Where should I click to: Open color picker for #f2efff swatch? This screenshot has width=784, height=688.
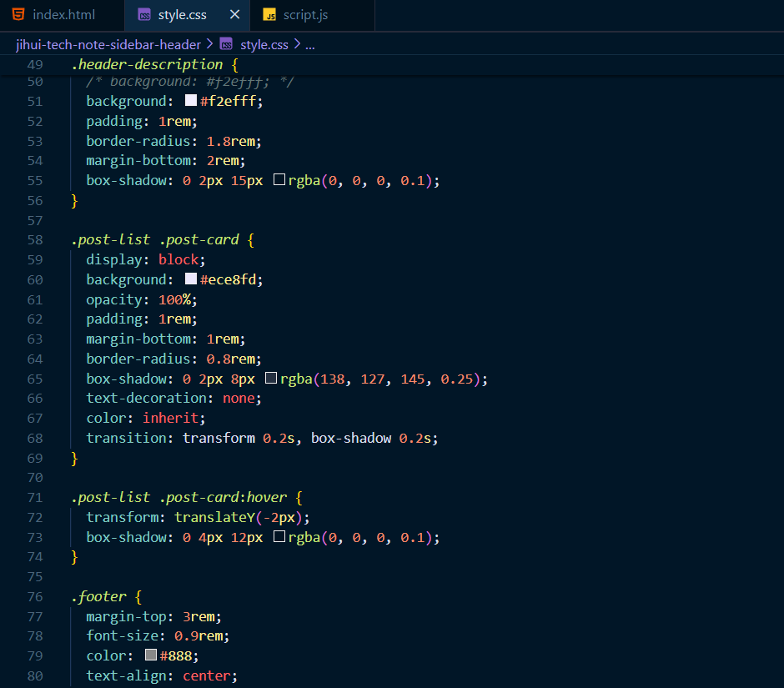coord(190,100)
